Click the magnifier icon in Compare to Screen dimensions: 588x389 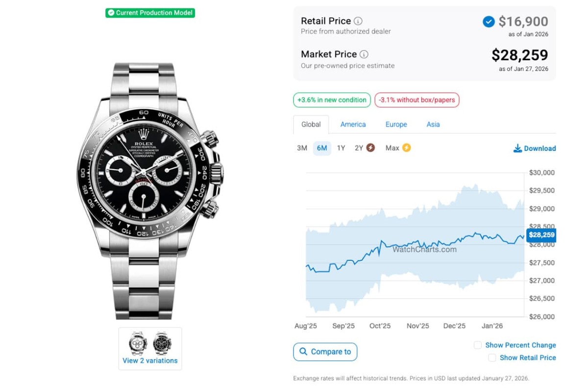(x=303, y=352)
